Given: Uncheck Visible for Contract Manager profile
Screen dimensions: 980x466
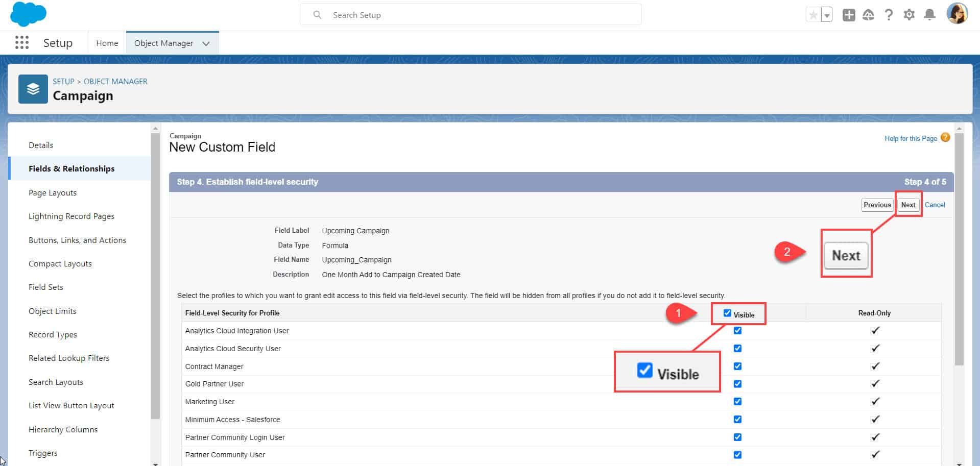Looking at the screenshot, I should tap(737, 366).
